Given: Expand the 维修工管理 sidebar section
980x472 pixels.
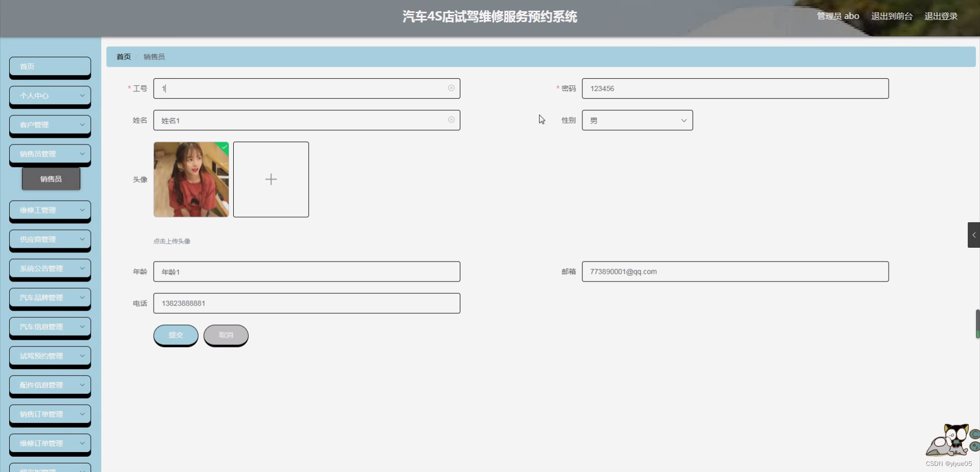Looking at the screenshot, I should [x=50, y=209].
